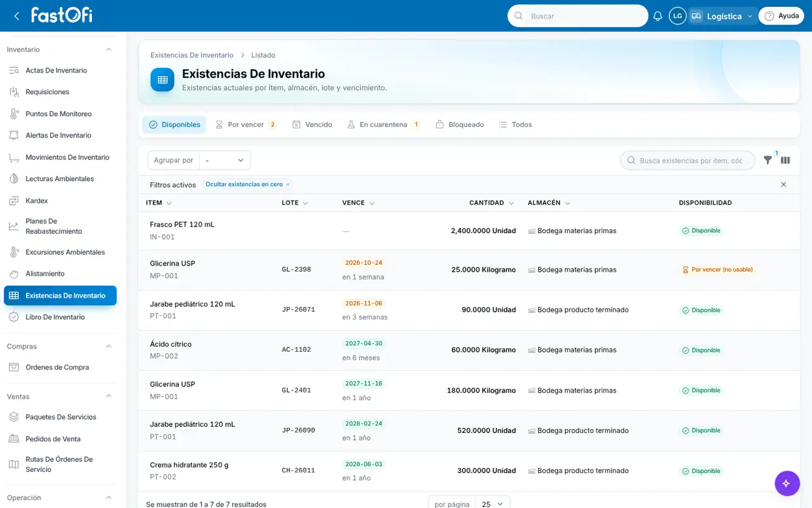The height and width of the screenshot is (508, 812).
Task: Open Actas De Inventario in sidebar
Action: tap(60, 70)
